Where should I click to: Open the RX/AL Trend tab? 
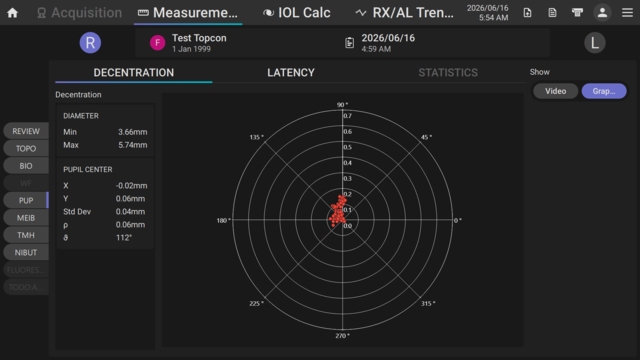(x=404, y=13)
